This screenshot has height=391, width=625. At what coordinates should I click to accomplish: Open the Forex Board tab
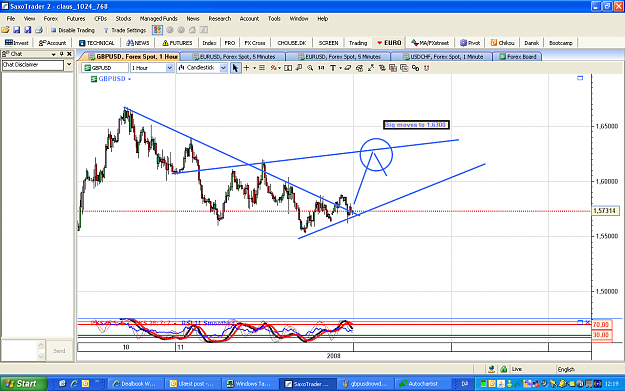tap(517, 57)
